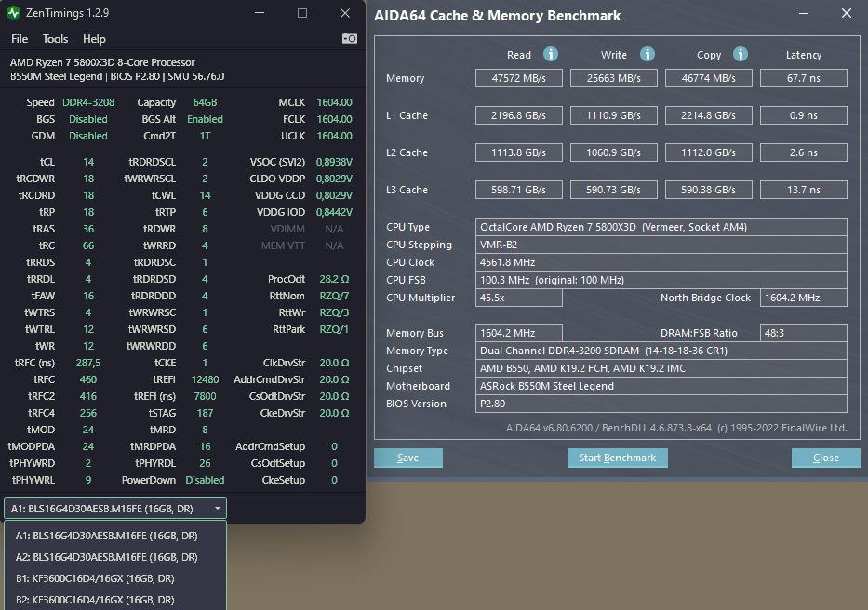Click the Close button in AIDA64
The width and height of the screenshot is (868, 610).
825,457
